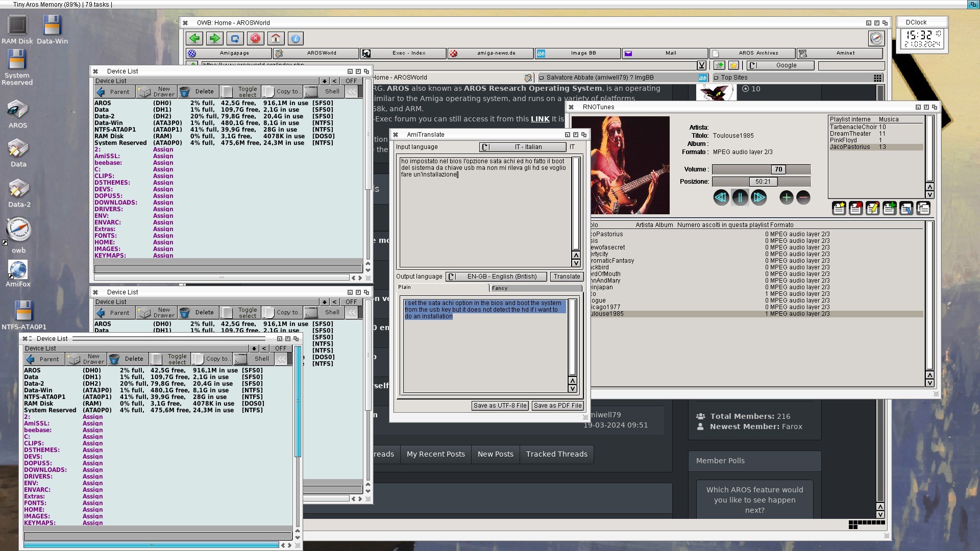Toggle OFF button in front Device List

pyautogui.click(x=281, y=348)
